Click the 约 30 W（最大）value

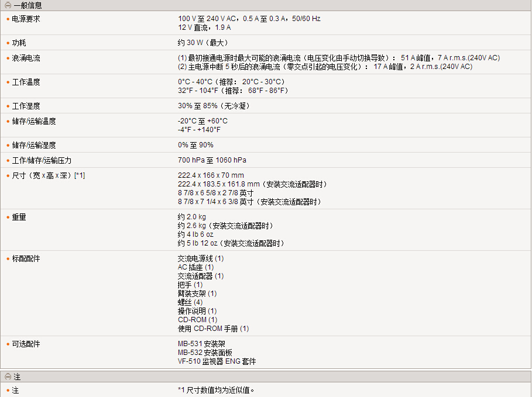(x=202, y=43)
